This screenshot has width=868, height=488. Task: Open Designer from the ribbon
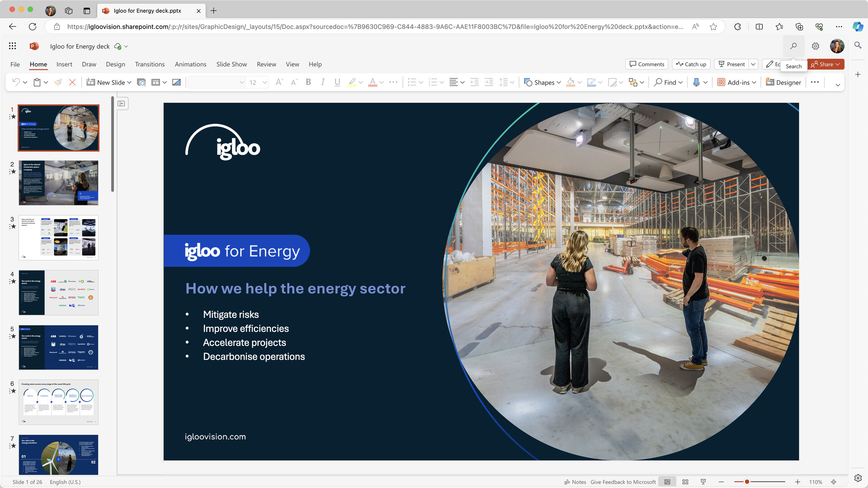pos(784,82)
